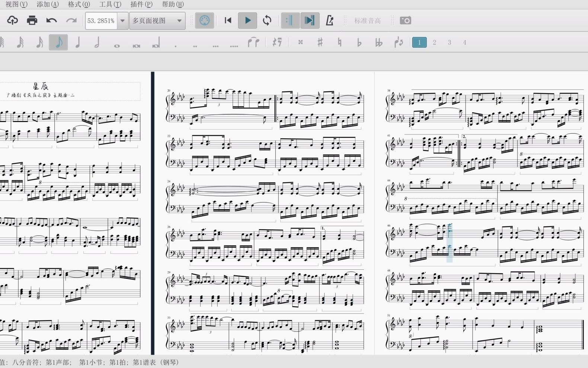Viewport: 588px width, 368px height.
Task: Open the zoom level dropdown arrow
Action: (x=122, y=20)
